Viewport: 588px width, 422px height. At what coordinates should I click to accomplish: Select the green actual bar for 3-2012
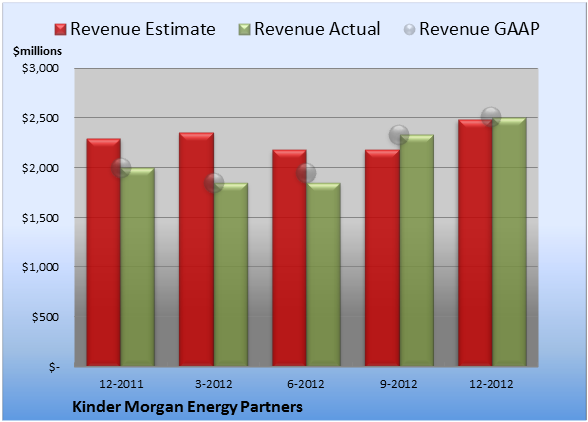click(x=231, y=275)
